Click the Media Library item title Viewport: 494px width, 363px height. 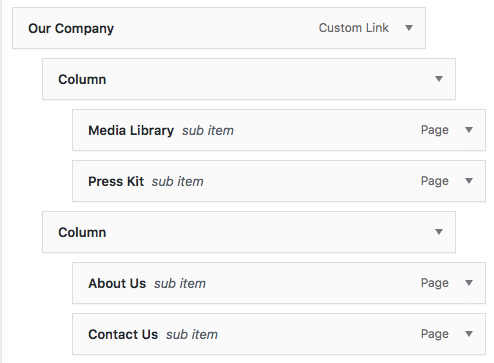[131, 131]
